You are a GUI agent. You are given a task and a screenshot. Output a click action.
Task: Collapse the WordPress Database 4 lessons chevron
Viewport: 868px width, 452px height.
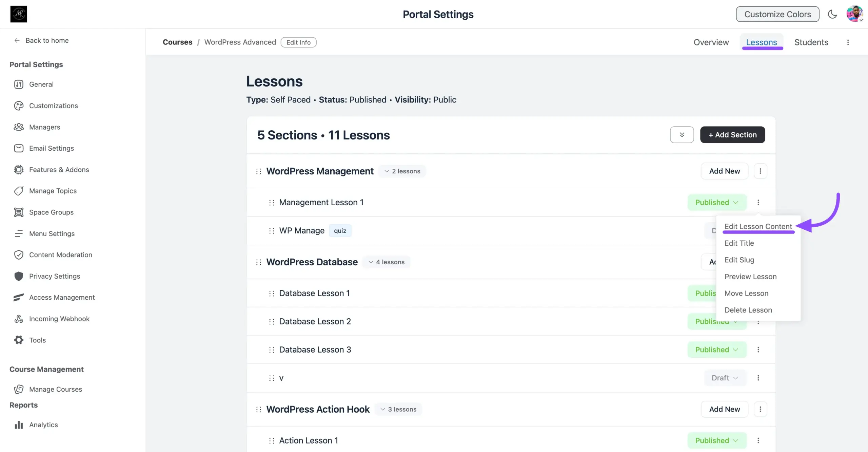click(x=371, y=262)
